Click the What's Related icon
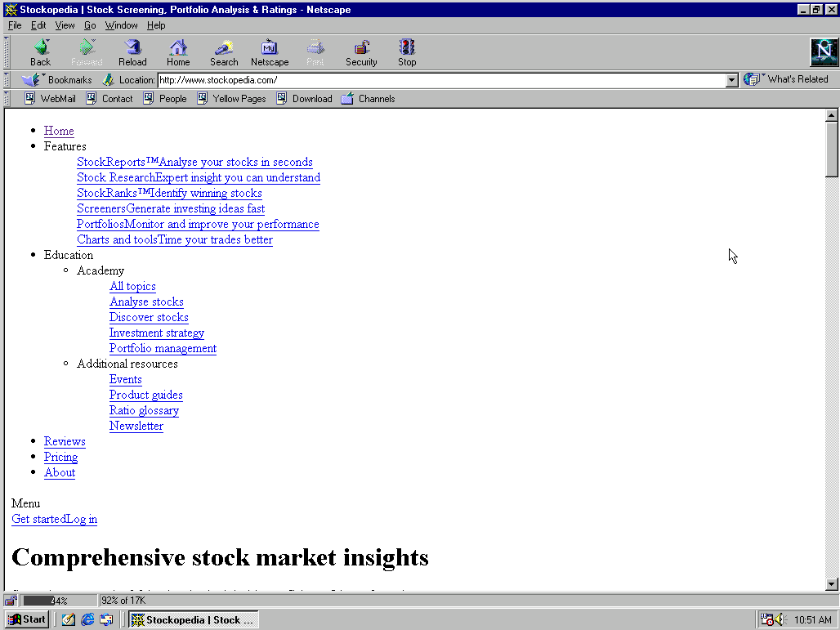Viewport: 840px width, 630px height. (752, 79)
